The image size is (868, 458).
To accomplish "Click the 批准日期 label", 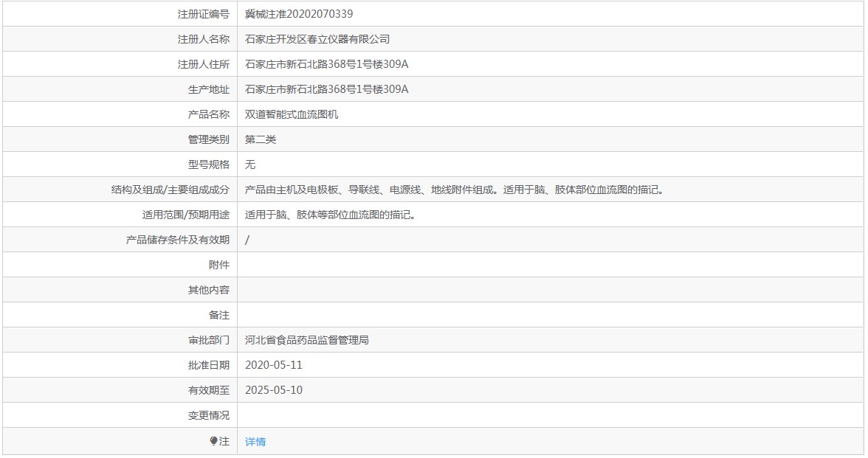I will 209,365.
